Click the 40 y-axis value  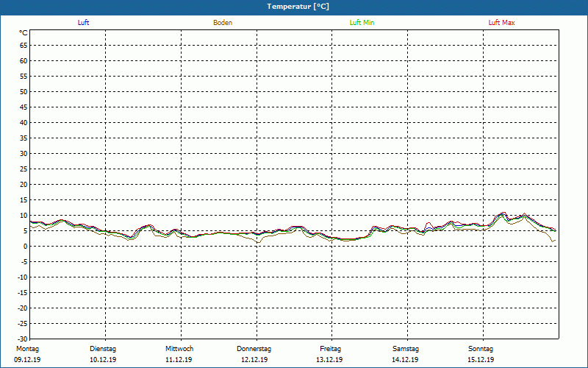[24, 122]
